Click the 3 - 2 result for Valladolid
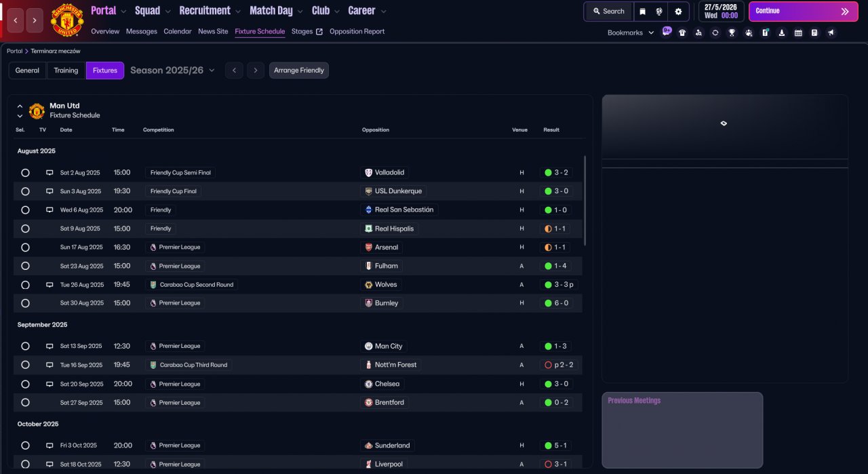This screenshot has height=474, width=868. click(x=556, y=173)
